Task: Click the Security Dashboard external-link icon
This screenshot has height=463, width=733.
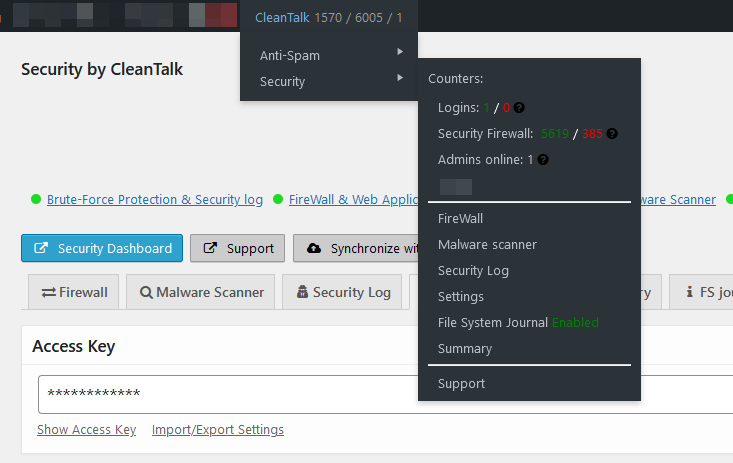Action: coord(41,248)
